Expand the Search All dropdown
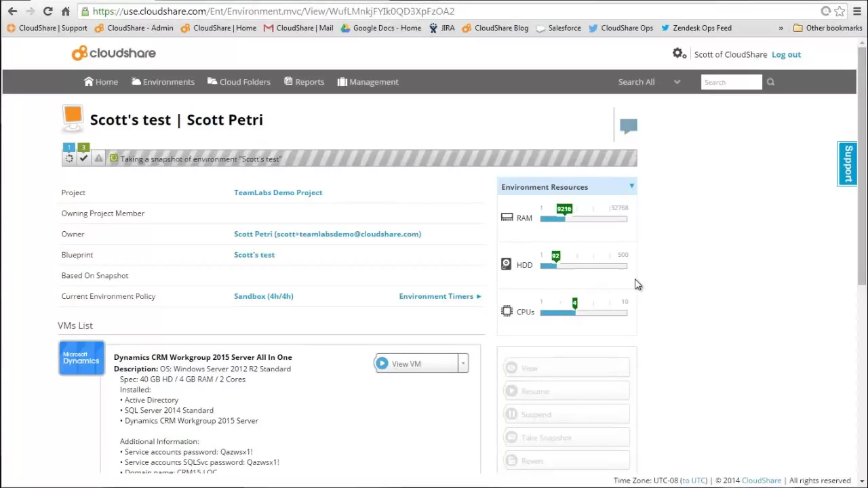The image size is (868, 488). pyautogui.click(x=649, y=82)
